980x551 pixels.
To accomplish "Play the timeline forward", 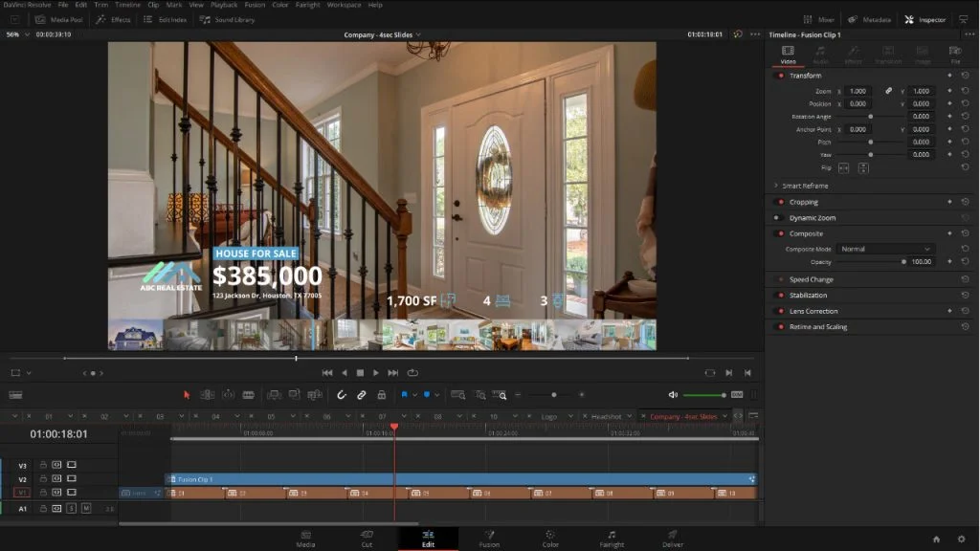I will point(375,373).
